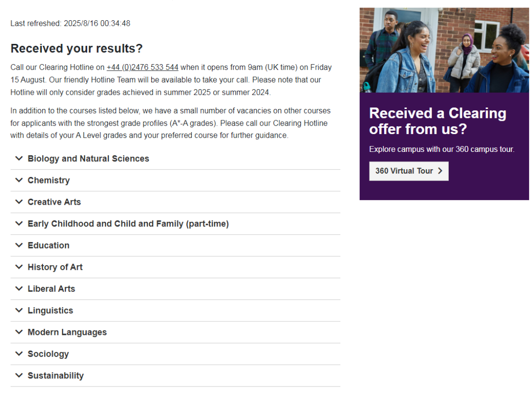Expand the Biology and Natural Sciences section
The width and height of the screenshot is (532, 393).
click(x=175, y=159)
